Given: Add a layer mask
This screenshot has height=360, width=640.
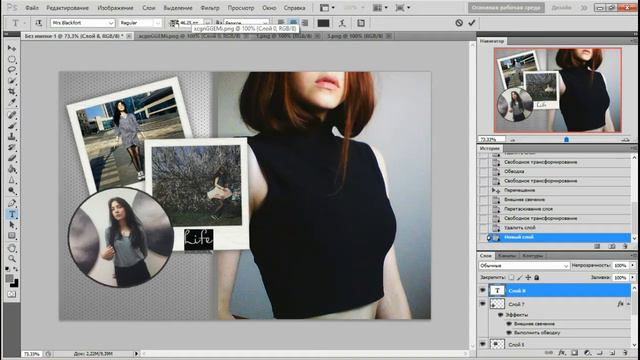Looking at the screenshot, I should (x=574, y=353).
